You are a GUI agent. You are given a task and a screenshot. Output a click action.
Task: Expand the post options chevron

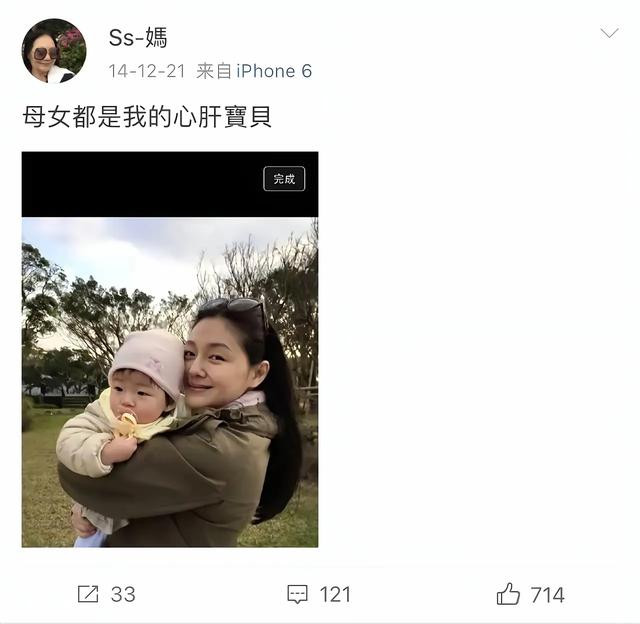pyautogui.click(x=609, y=33)
